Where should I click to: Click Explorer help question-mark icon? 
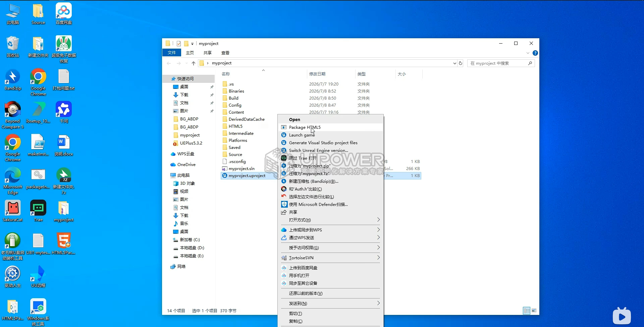(x=535, y=53)
